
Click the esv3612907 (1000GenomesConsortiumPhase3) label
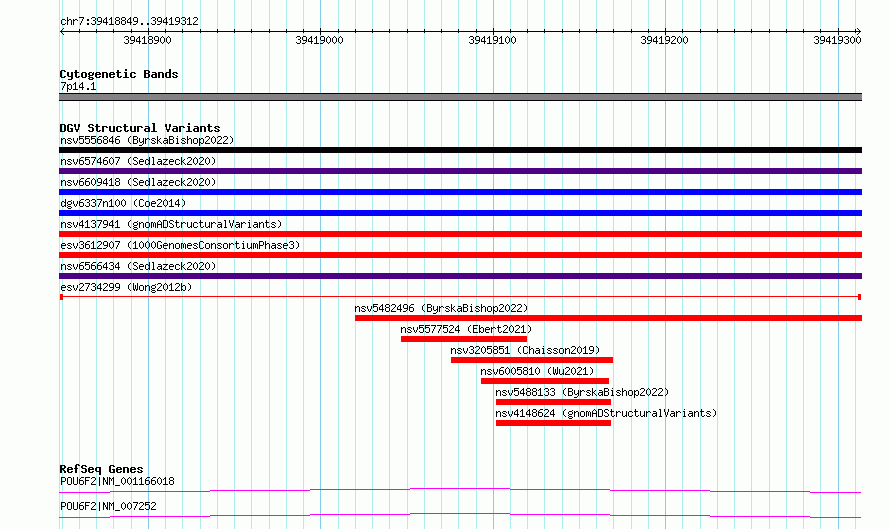[180, 245]
